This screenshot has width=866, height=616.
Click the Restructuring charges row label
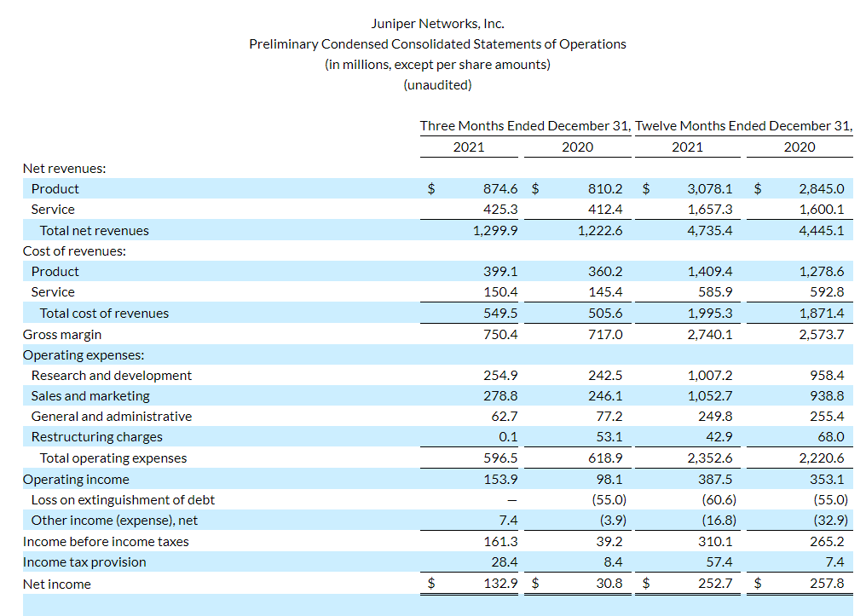point(96,437)
